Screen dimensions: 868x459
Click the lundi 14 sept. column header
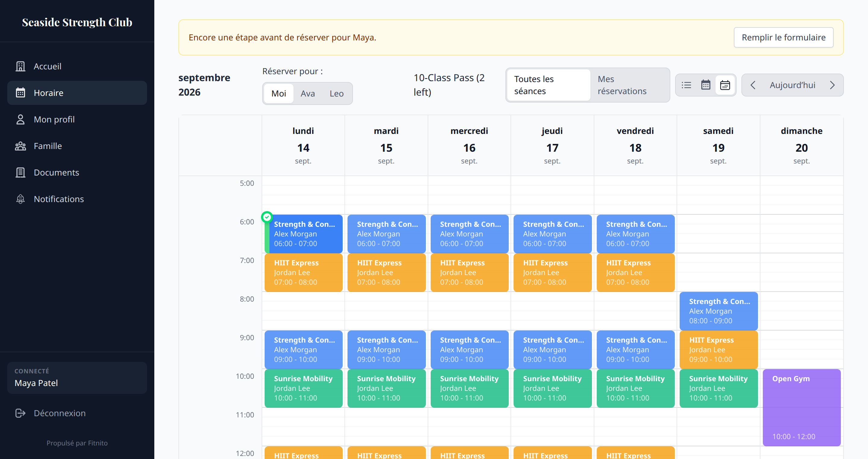tap(303, 146)
